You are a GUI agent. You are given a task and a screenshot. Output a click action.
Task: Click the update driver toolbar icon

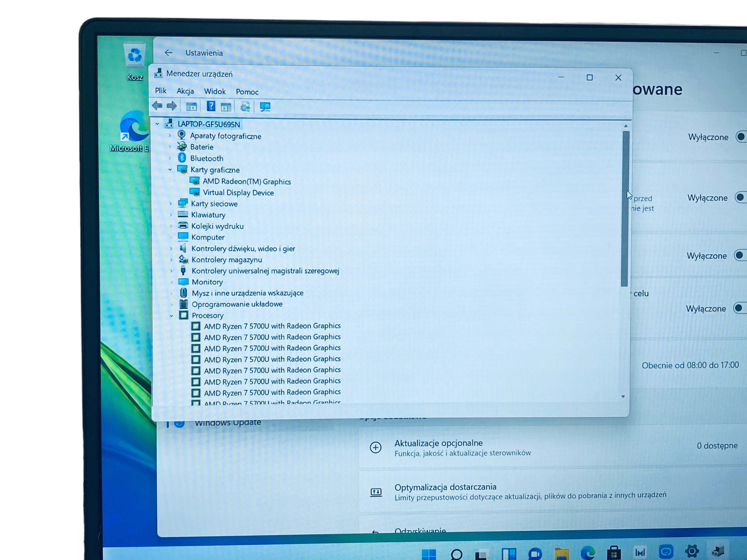click(245, 107)
